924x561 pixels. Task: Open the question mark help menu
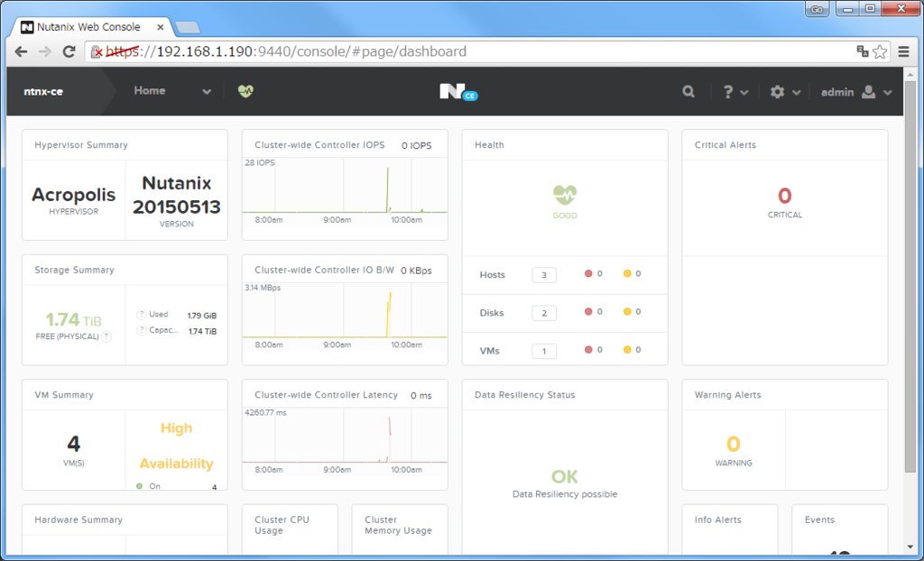(x=728, y=92)
